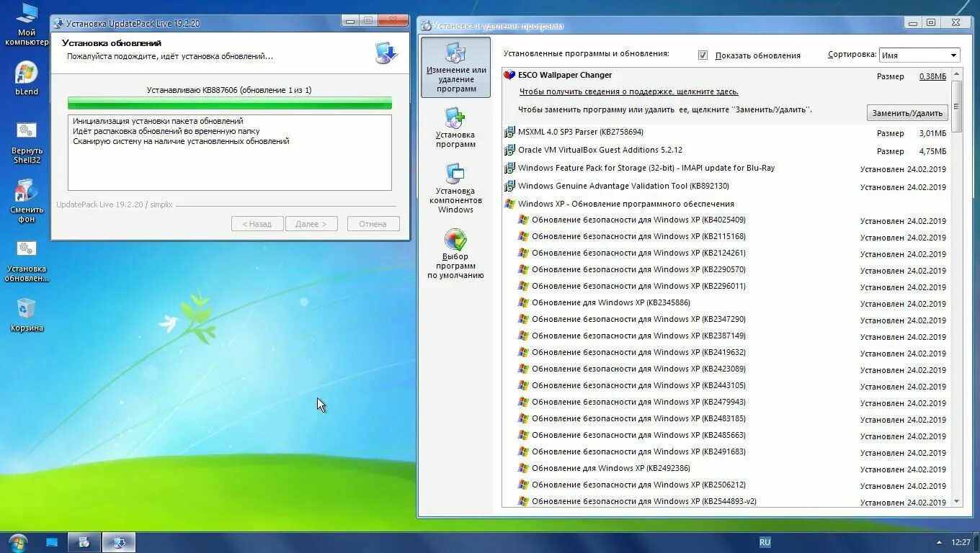Click Oracle VM VirtualBox Guest Additions icon

click(509, 150)
